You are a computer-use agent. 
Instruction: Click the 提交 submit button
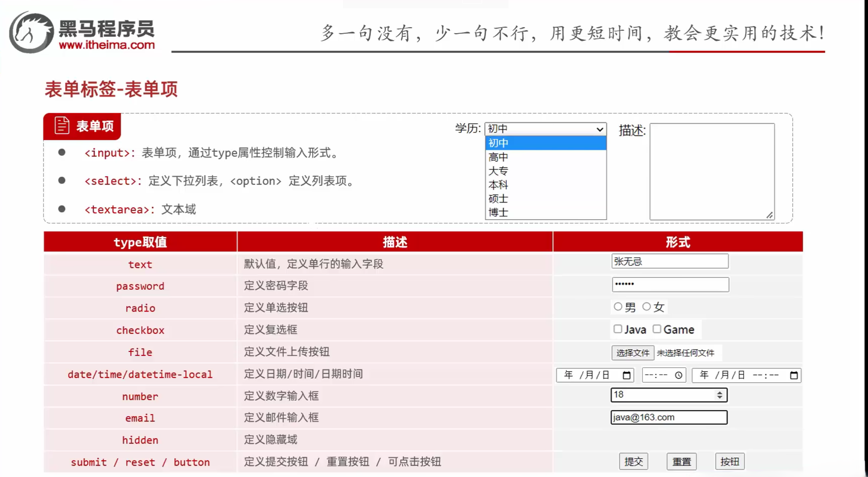pyautogui.click(x=633, y=461)
